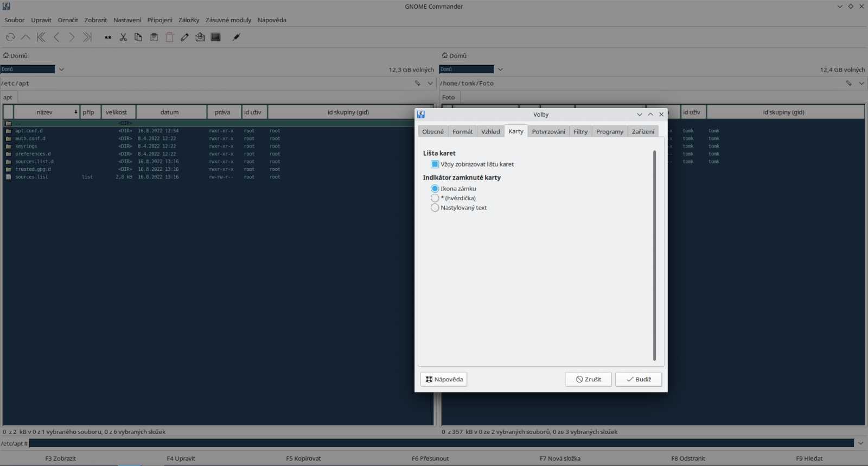This screenshot has width=868, height=466.
Task: Go back to the previous folder
Action: coord(56,37)
